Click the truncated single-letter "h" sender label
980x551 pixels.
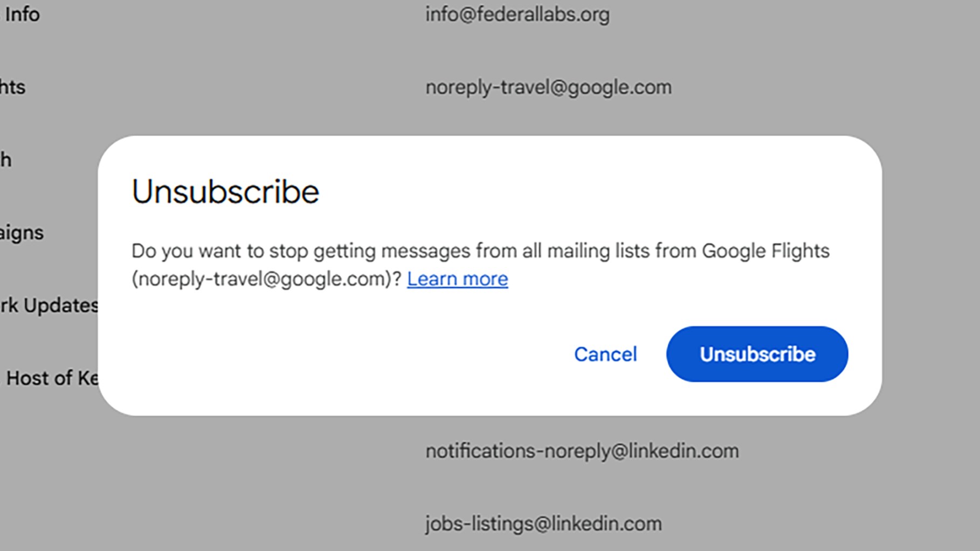tap(5, 160)
